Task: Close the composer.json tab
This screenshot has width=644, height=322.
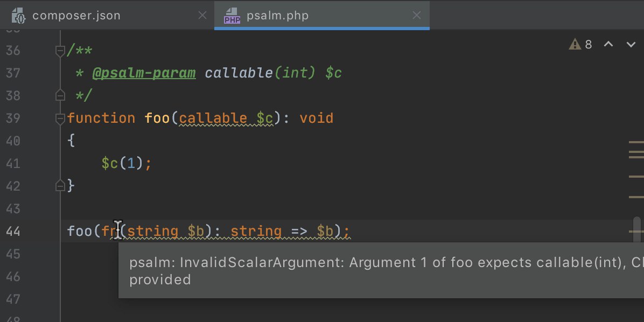Action: pos(202,16)
